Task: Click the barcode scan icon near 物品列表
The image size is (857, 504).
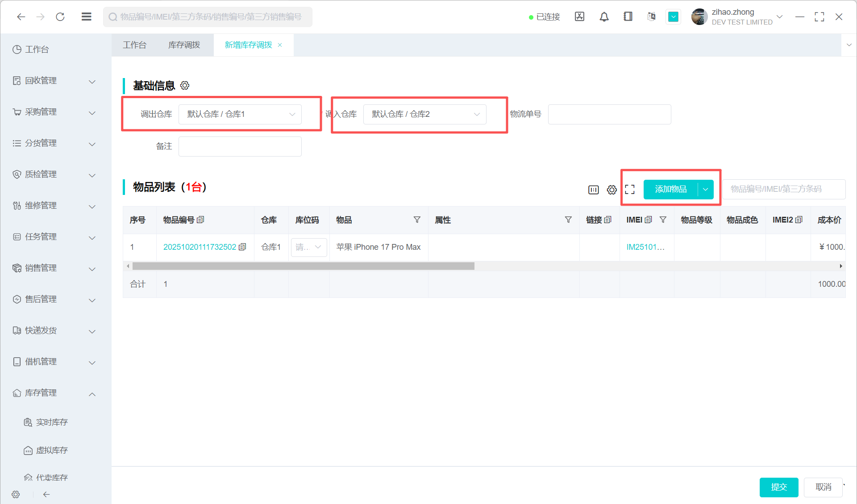Action: click(593, 190)
